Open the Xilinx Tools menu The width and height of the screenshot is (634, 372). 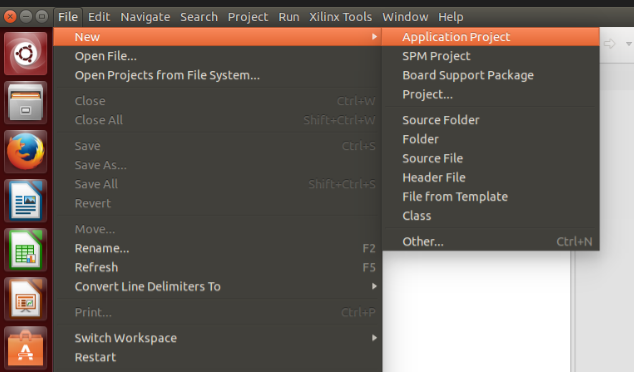click(340, 17)
